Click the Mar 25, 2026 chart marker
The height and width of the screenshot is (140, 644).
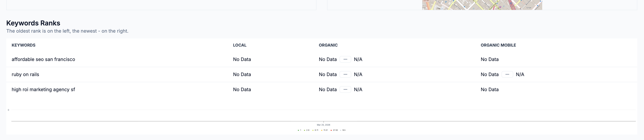click(323, 122)
